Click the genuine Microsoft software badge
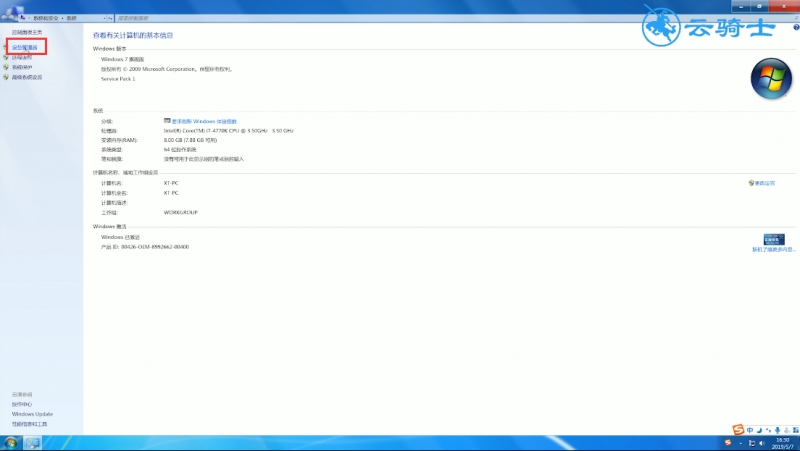 pyautogui.click(x=774, y=239)
